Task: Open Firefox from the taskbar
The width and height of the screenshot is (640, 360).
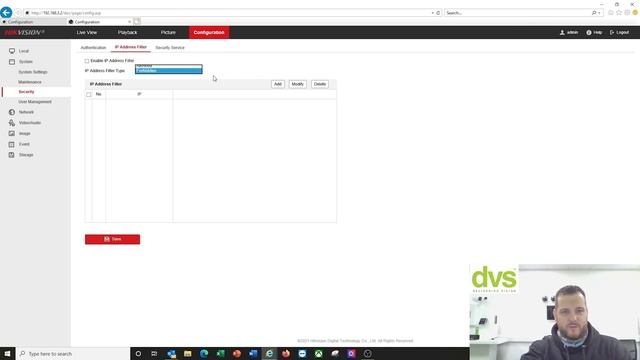Action: click(286, 353)
